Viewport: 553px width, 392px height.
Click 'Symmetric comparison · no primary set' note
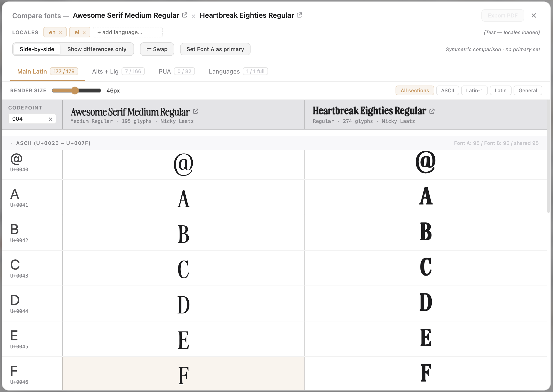tap(493, 49)
